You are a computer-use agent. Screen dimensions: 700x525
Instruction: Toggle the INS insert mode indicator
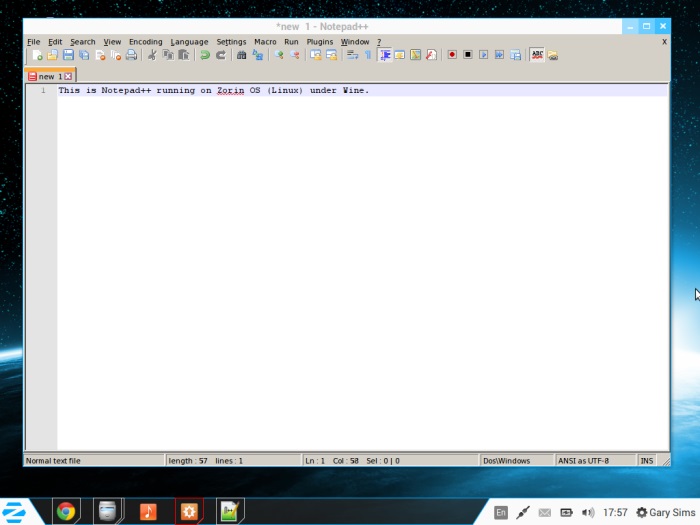pyautogui.click(x=646, y=460)
